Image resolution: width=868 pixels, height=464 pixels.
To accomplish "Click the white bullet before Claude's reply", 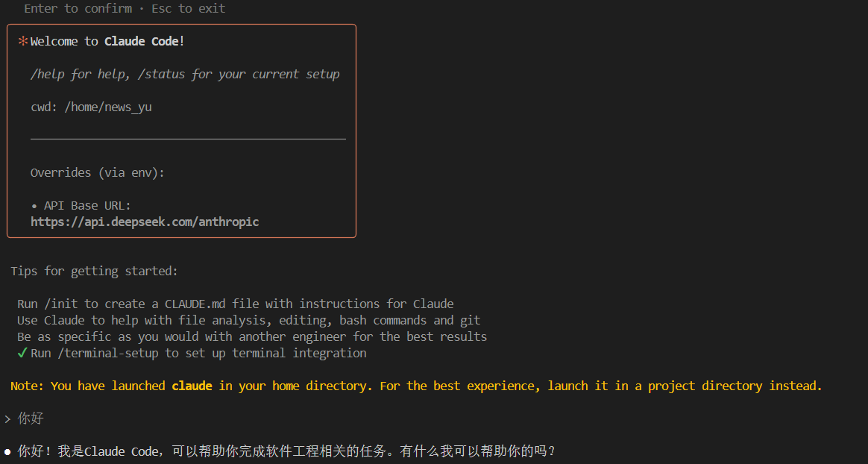I will click(x=7, y=452).
